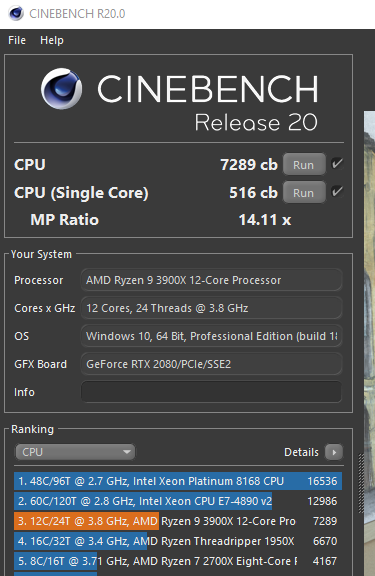Expand ranking Details with the arrow button
Image resolution: width=375 pixels, height=576 pixels.
click(x=333, y=452)
